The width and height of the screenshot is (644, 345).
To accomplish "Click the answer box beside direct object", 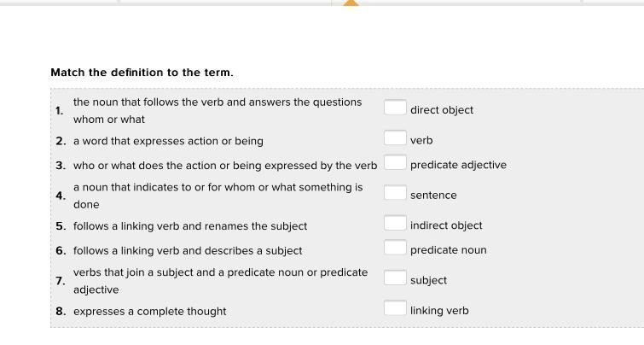I will [x=395, y=108].
